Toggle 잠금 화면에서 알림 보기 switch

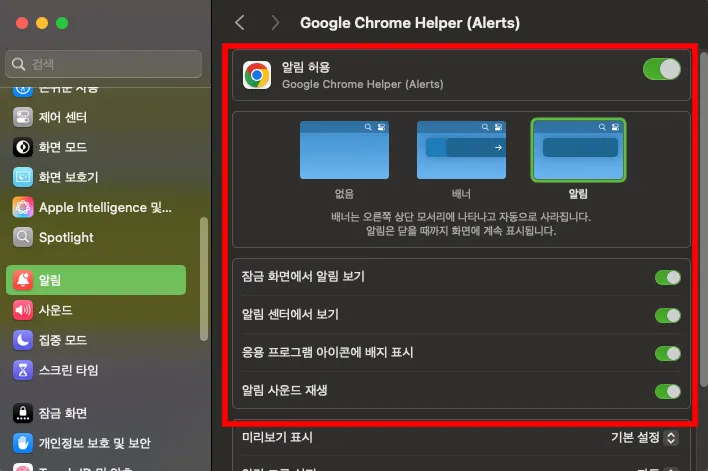tap(668, 277)
